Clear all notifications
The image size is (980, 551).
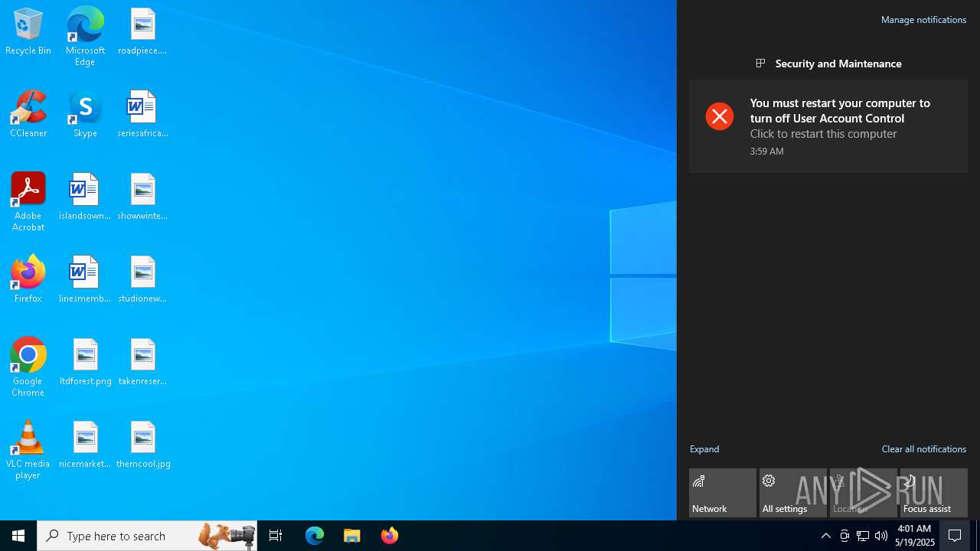point(923,449)
